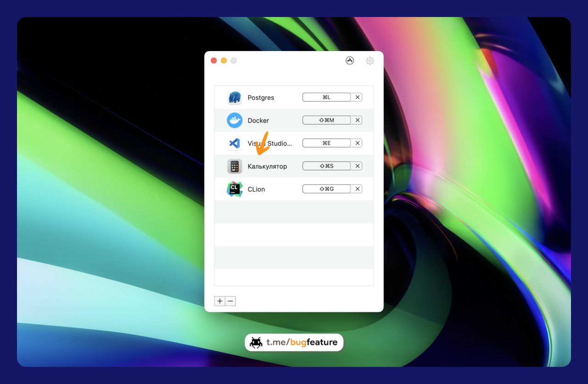Add a new app with plus button
The height and width of the screenshot is (384, 588).
coord(220,301)
